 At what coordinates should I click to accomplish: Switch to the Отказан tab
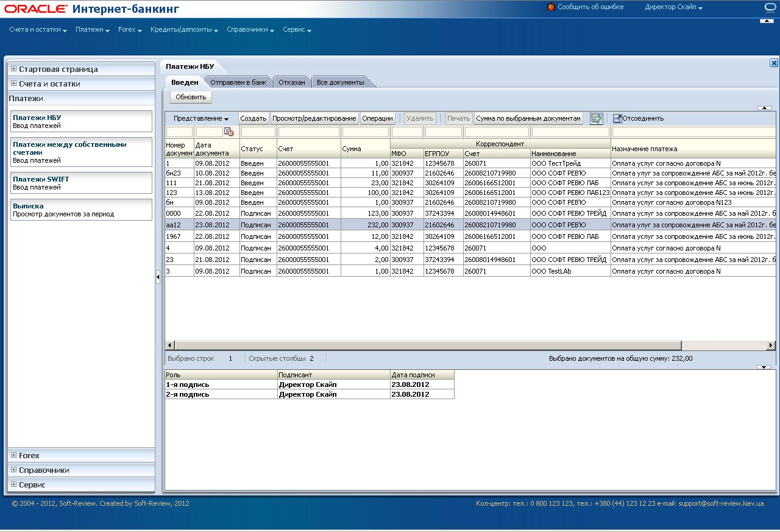292,82
